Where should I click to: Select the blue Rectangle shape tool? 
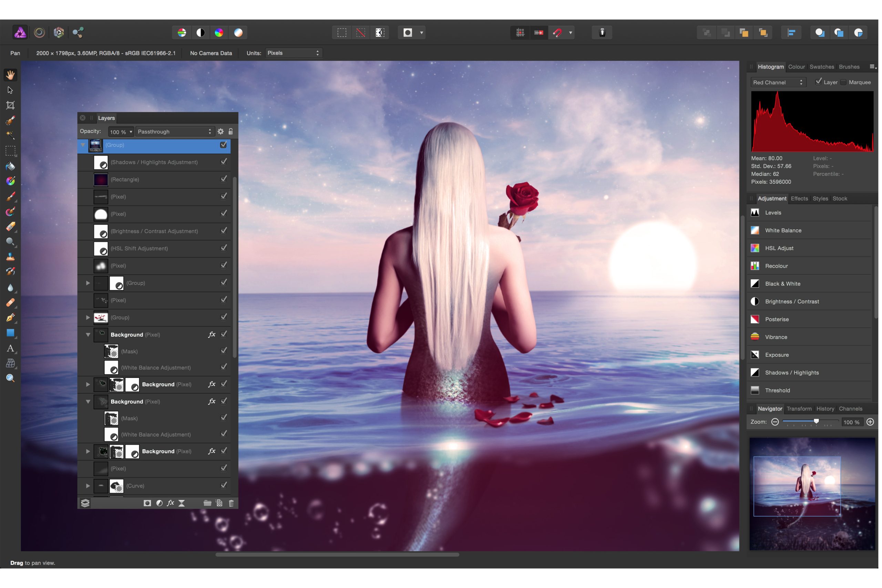click(x=10, y=333)
